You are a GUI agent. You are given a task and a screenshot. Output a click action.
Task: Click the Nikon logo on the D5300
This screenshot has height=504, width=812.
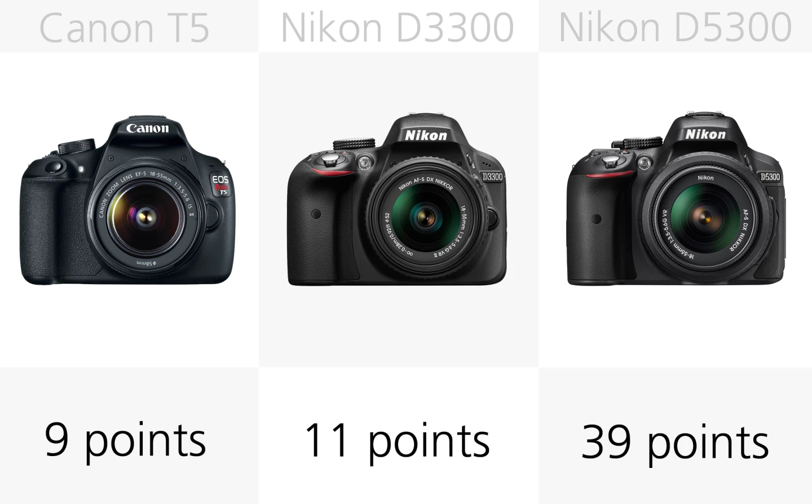705,134
